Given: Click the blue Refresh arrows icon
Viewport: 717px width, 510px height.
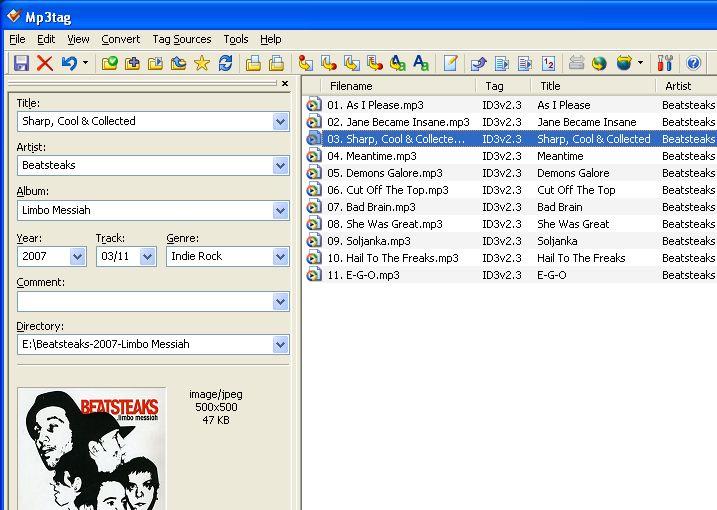Looking at the screenshot, I should tap(225, 63).
